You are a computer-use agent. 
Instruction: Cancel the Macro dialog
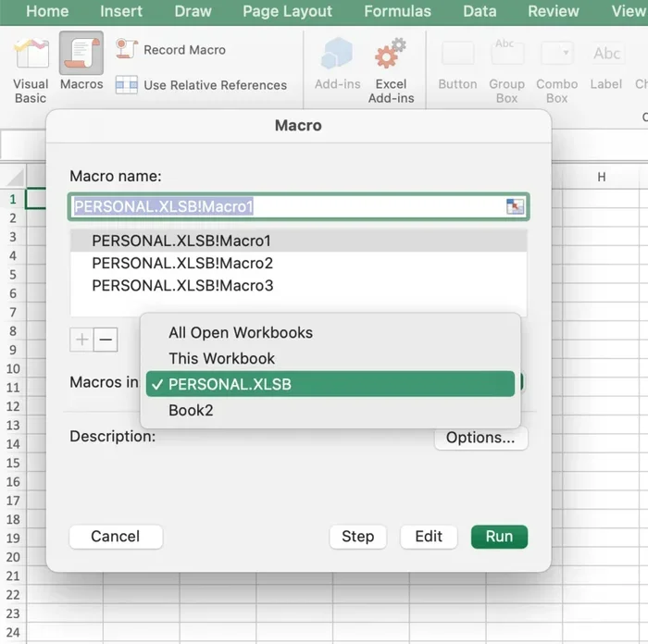click(x=116, y=536)
